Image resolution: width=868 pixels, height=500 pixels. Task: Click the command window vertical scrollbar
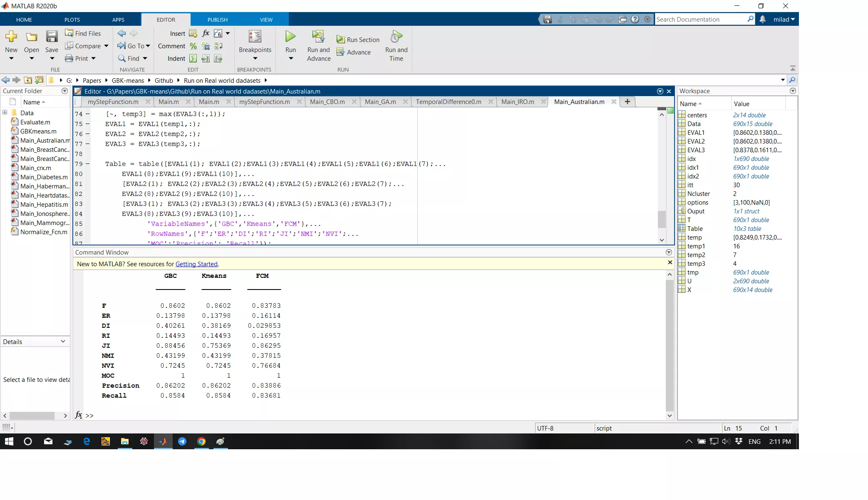(670, 345)
